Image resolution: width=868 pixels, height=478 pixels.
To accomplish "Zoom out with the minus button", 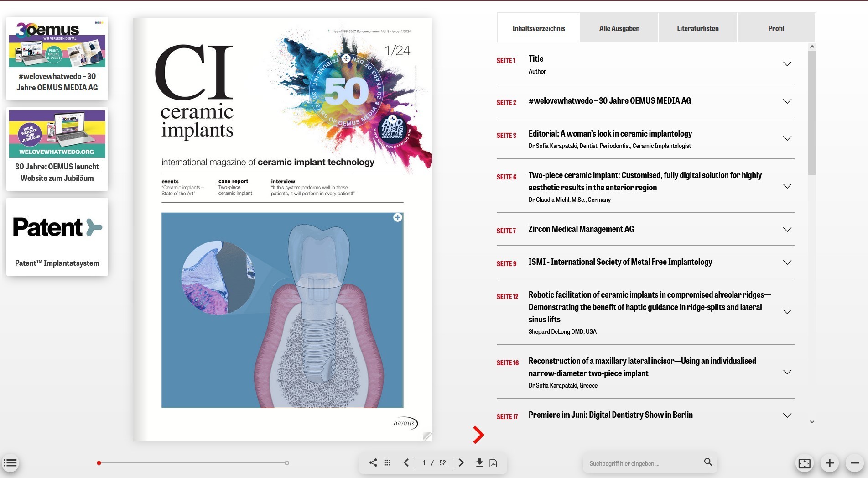I will [855, 463].
